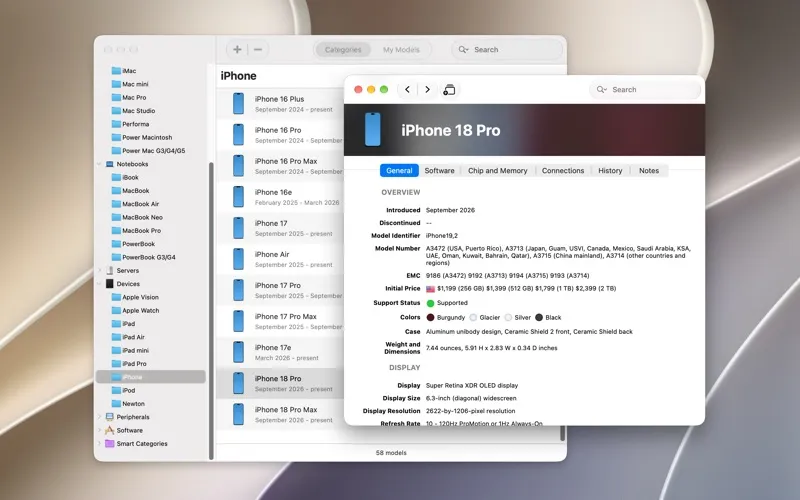Click the model identifier value iPhone19,2

[x=442, y=236]
